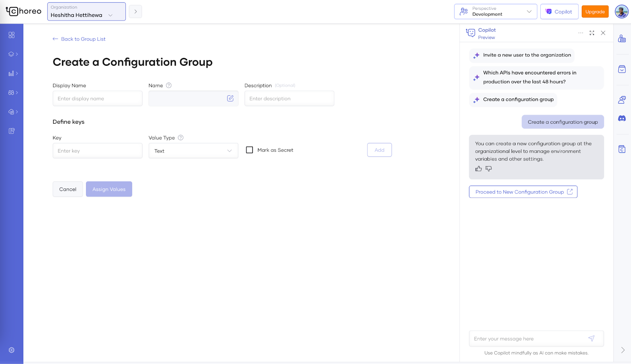Image resolution: width=631 pixels, height=364 pixels.
Task: Open the Overview dashboard grid icon
Action: (11, 35)
